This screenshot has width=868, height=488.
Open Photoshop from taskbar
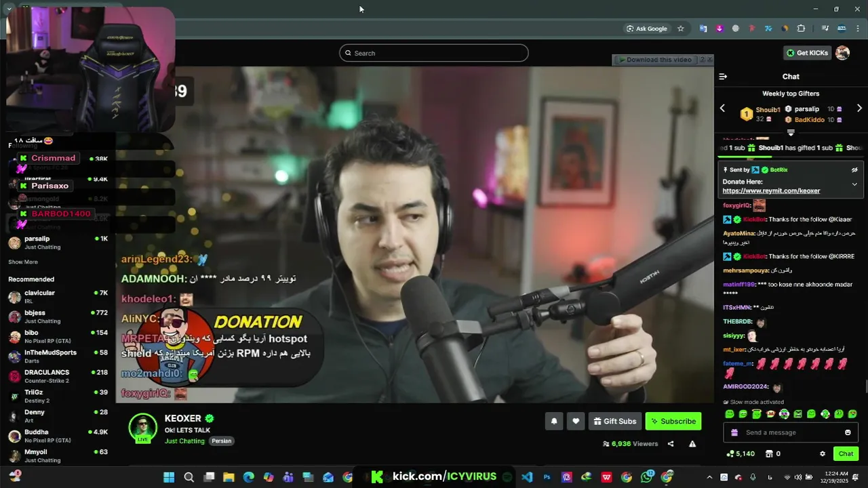(x=547, y=477)
